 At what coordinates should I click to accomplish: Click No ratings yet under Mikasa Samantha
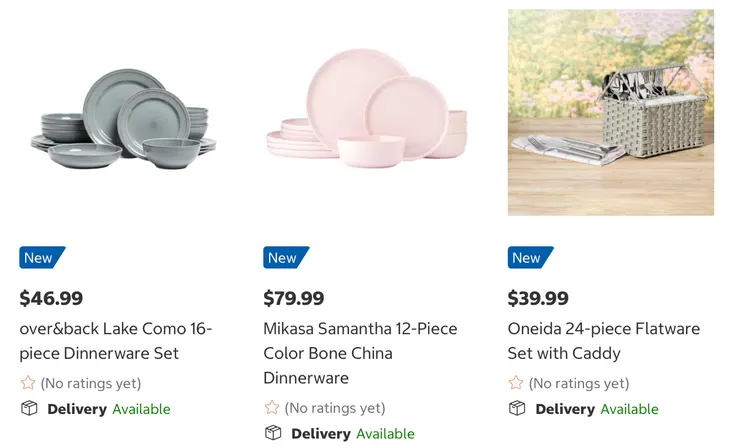click(x=335, y=408)
